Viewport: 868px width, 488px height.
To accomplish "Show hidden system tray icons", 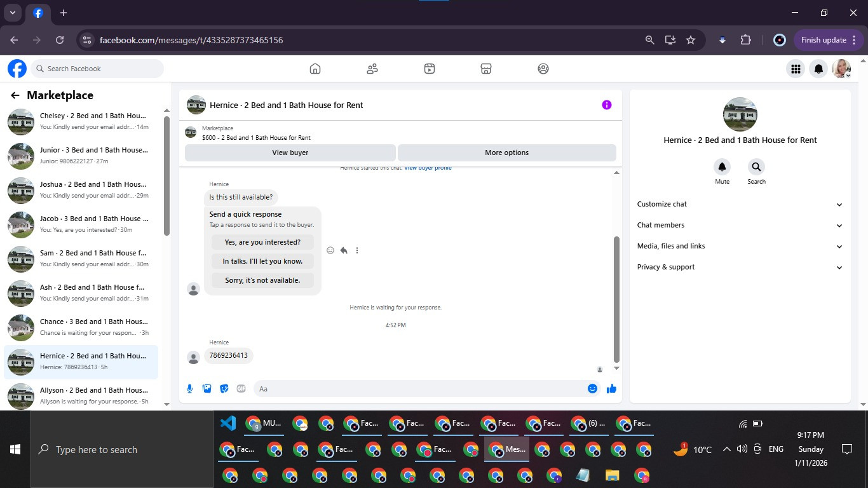I will pyautogui.click(x=726, y=449).
